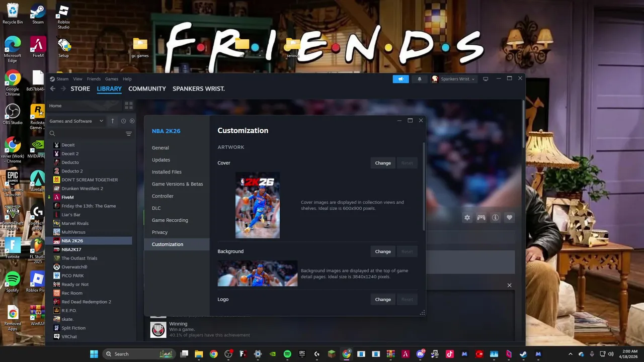
Task: Select Updates in properties sidebar
Action: [x=177, y=160]
